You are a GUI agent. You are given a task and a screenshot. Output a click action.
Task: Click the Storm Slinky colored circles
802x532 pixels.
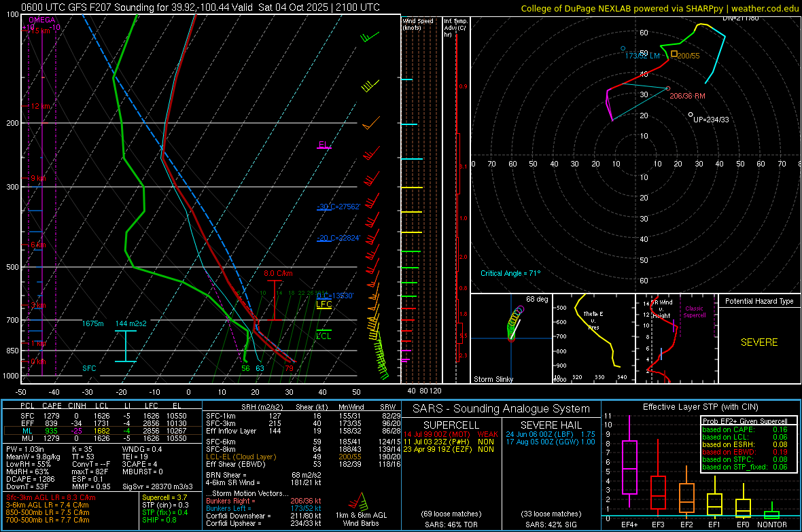click(x=515, y=322)
